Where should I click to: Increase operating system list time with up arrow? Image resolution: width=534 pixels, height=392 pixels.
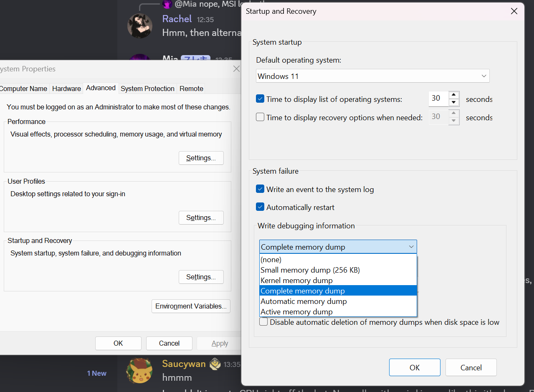click(454, 95)
